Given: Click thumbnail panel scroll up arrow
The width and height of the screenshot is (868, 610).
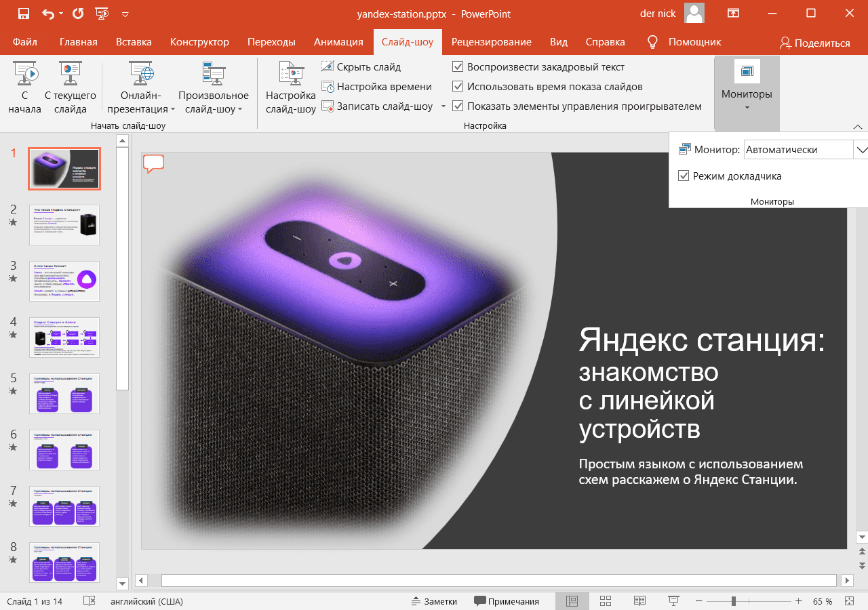Looking at the screenshot, I should (x=122, y=140).
